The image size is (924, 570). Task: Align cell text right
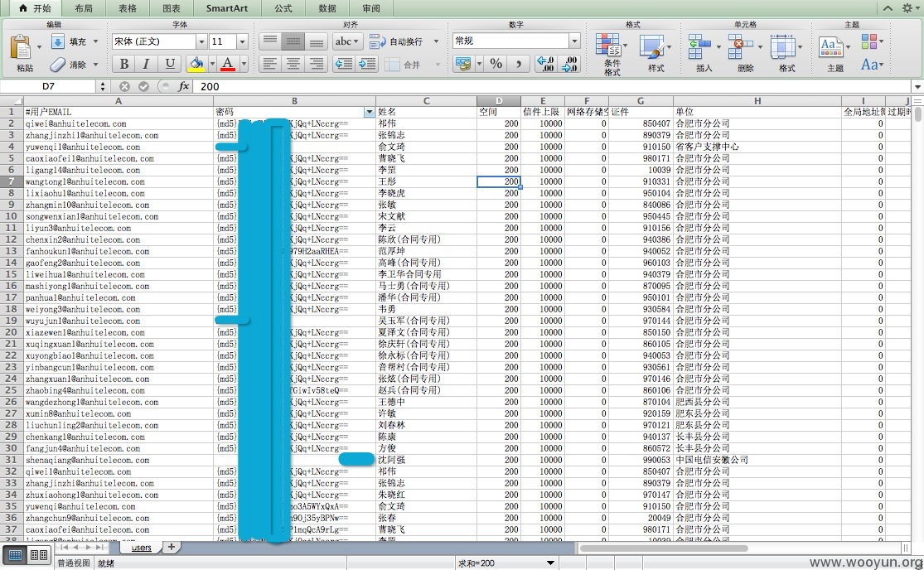pos(316,64)
